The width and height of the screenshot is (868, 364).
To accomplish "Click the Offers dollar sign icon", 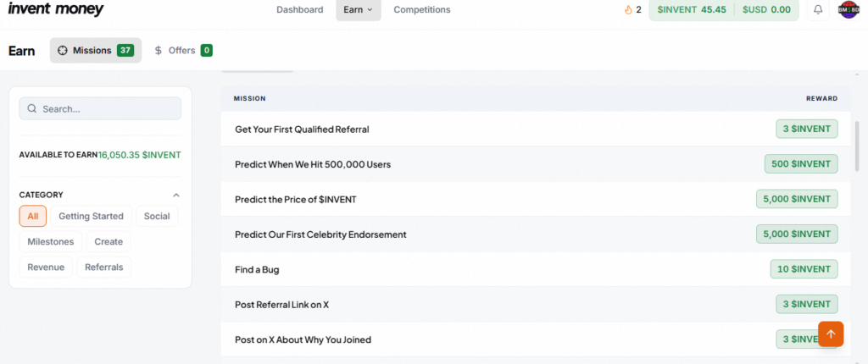I will (159, 51).
